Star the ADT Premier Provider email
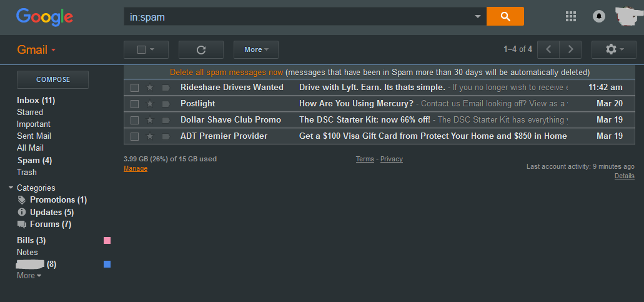The image size is (644, 302). 150,136
